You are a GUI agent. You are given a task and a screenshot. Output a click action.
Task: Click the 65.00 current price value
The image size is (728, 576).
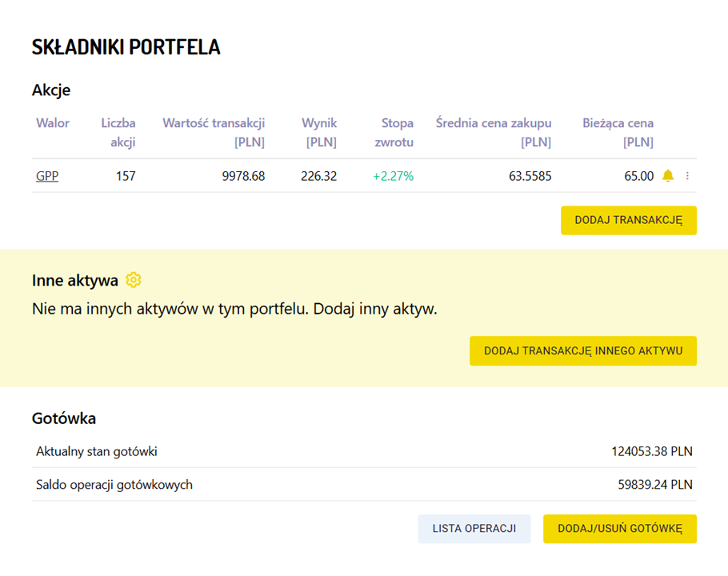pos(638,176)
